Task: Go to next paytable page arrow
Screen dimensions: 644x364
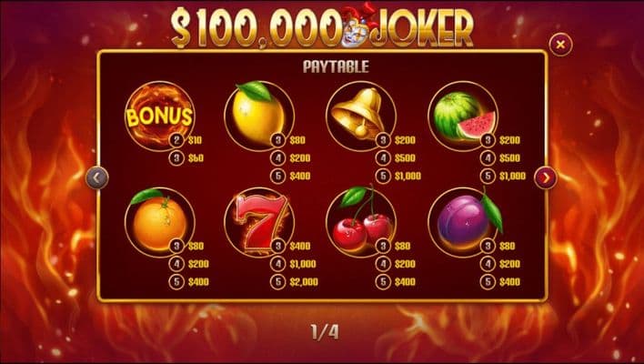Action: pyautogui.click(x=546, y=177)
